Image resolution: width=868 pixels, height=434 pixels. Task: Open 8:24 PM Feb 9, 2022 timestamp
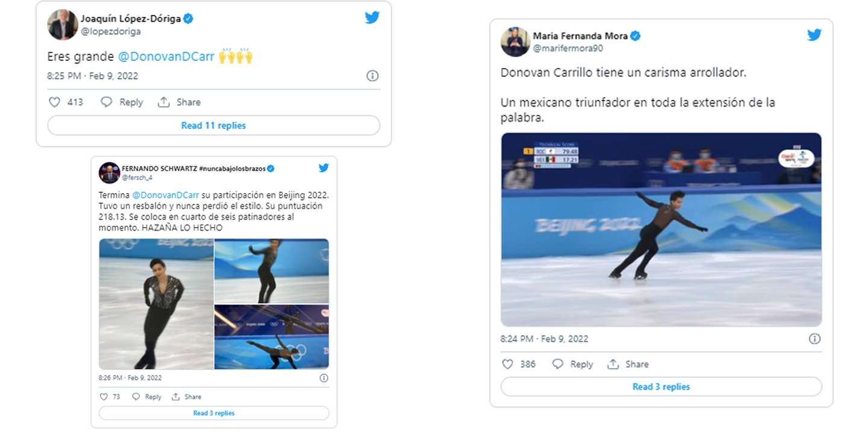tap(544, 339)
